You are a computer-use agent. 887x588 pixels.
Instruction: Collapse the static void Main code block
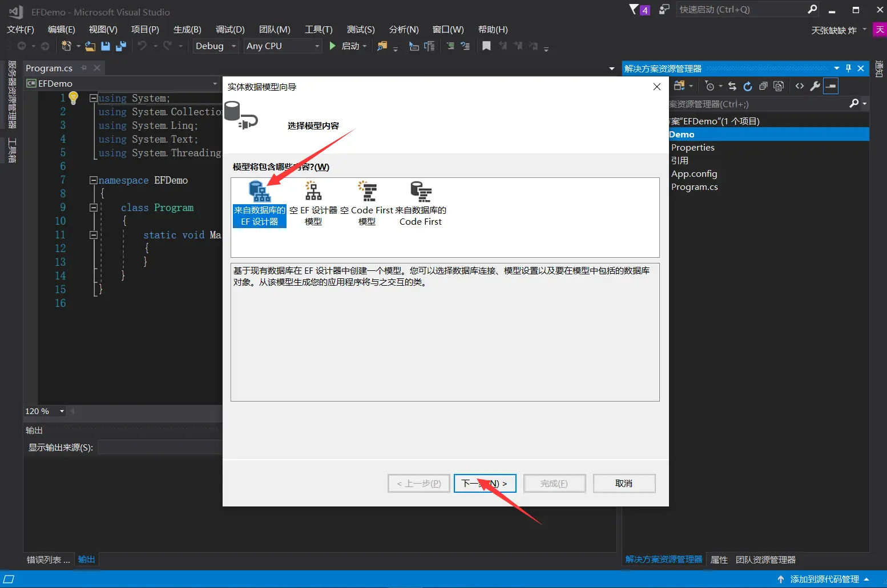pyautogui.click(x=93, y=235)
